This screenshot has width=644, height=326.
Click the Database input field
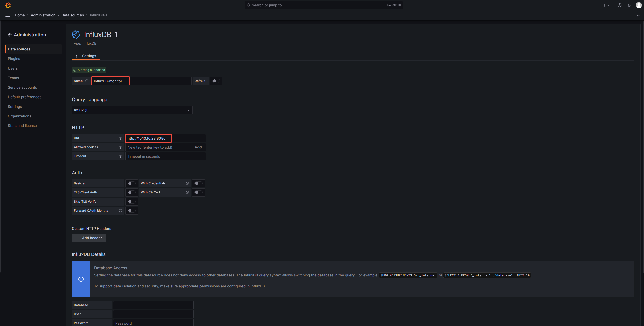tap(153, 305)
